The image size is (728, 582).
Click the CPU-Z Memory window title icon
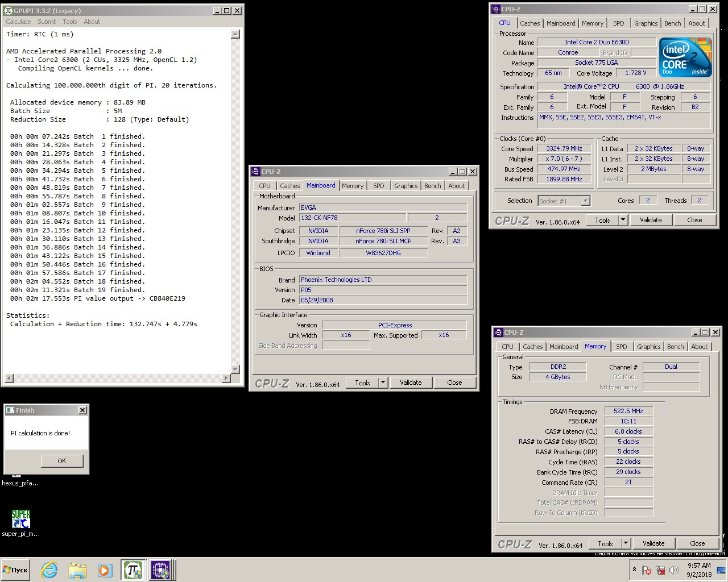pos(499,332)
